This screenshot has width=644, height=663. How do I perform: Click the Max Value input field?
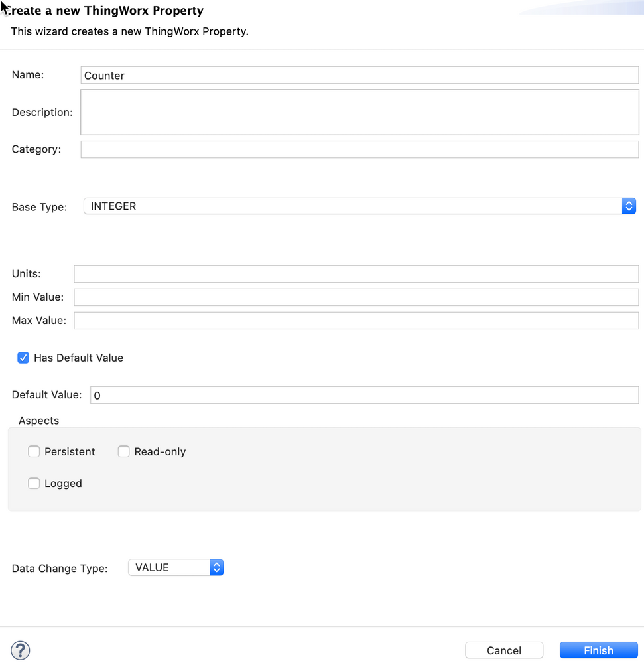click(356, 321)
